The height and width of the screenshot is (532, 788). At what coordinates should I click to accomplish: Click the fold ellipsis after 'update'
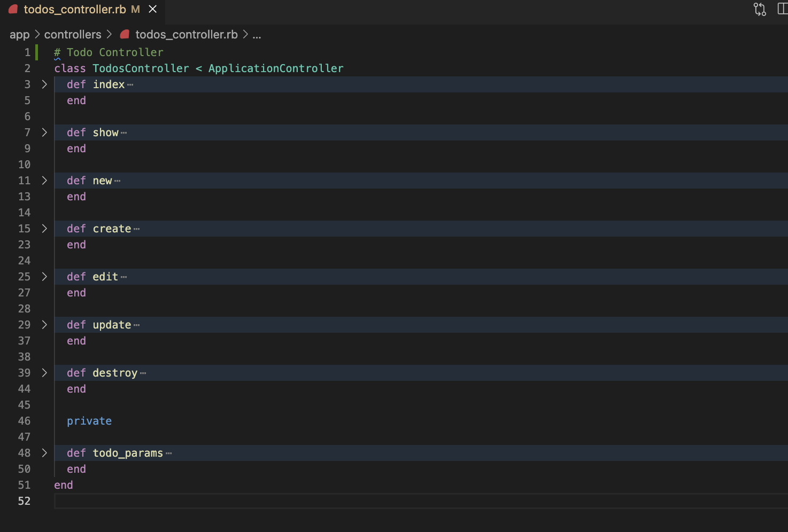137,325
